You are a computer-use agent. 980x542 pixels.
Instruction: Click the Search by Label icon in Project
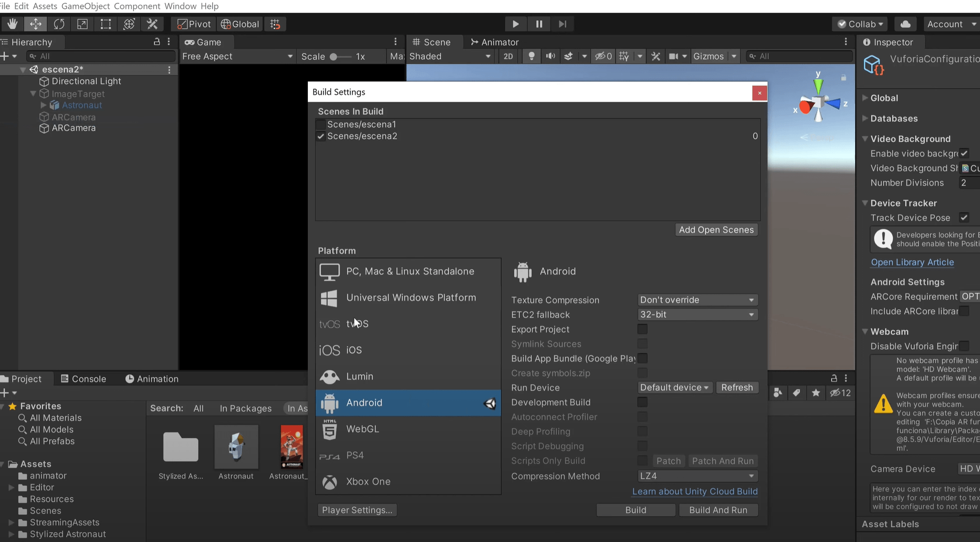click(796, 393)
